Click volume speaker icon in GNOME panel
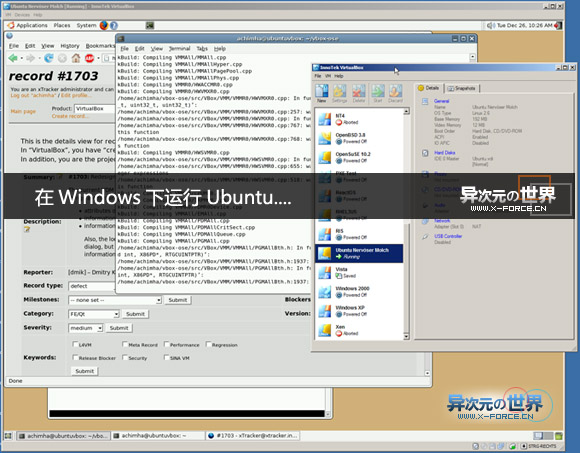Screen dimensions: 580x453 pos(490,25)
